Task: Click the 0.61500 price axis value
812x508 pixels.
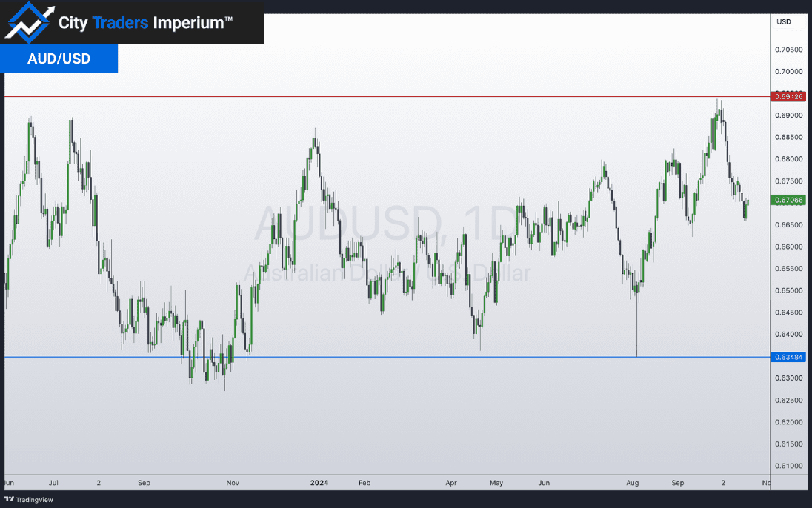Action: point(789,444)
